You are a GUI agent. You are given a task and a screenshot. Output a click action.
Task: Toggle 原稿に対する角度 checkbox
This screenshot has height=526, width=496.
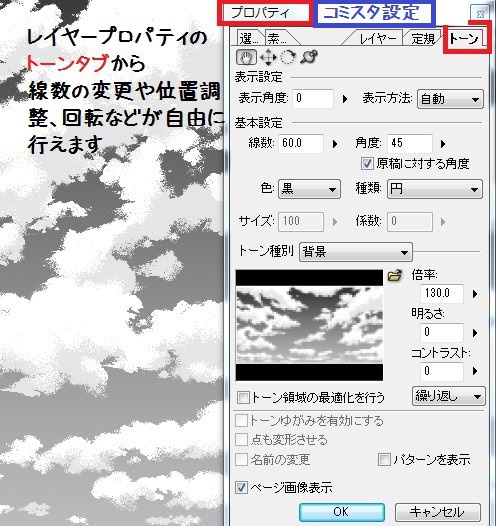tap(367, 164)
